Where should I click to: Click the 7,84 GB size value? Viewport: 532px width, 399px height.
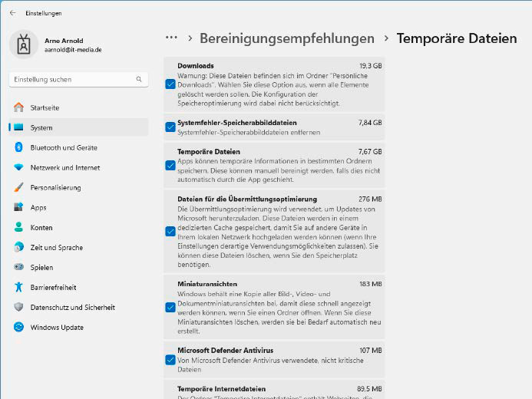(x=370, y=123)
